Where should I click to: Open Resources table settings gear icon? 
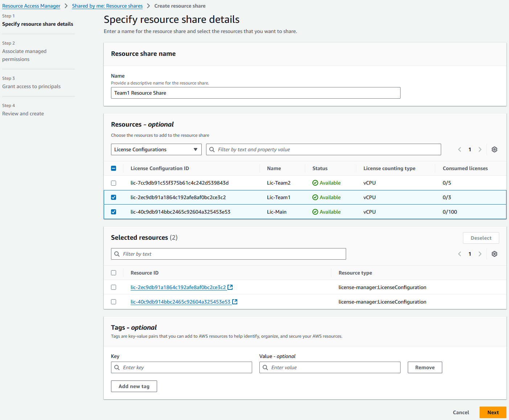point(494,149)
